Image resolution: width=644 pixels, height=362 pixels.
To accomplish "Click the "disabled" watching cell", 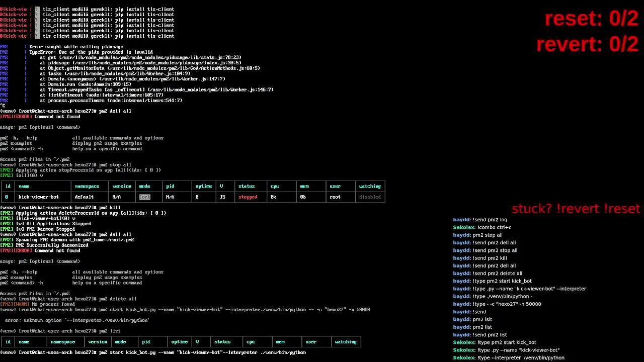I will coord(370,197).
